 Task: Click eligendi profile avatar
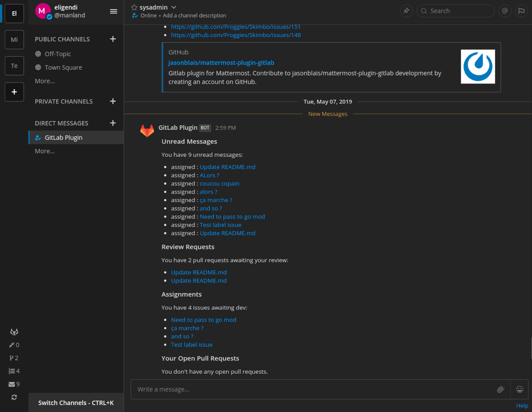point(42,11)
